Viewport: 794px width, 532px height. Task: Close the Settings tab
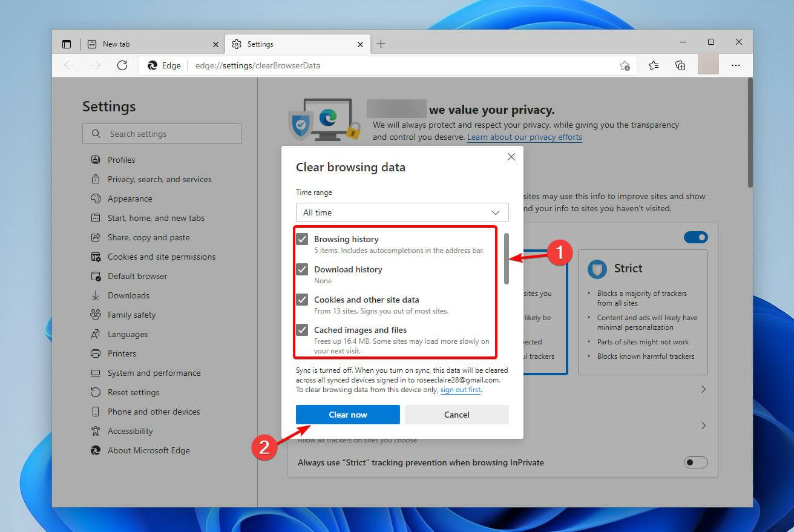(361, 44)
